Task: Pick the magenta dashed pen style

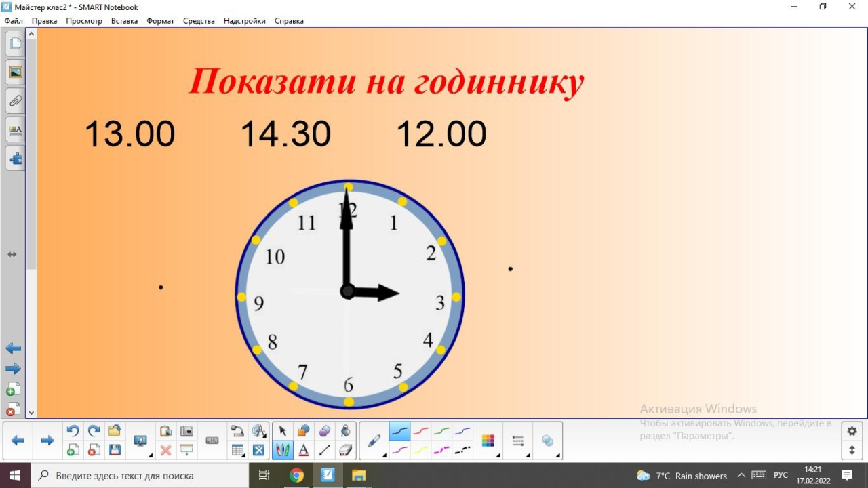Action: (441, 450)
